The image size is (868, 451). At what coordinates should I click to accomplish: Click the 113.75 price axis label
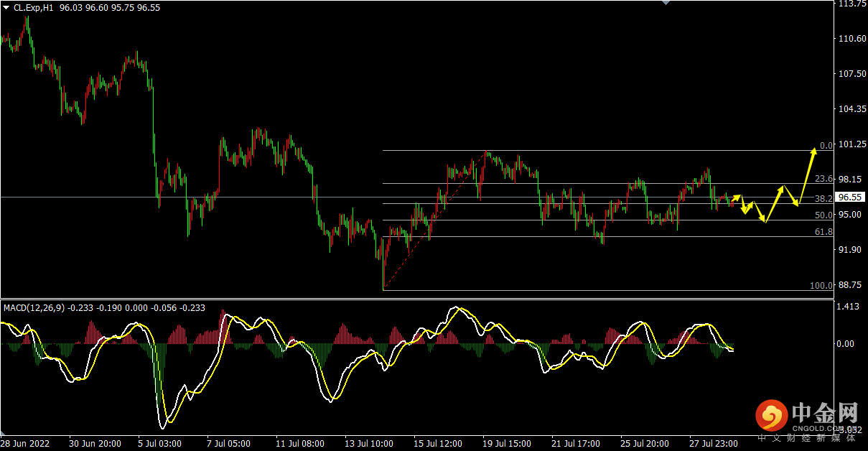(852, 4)
